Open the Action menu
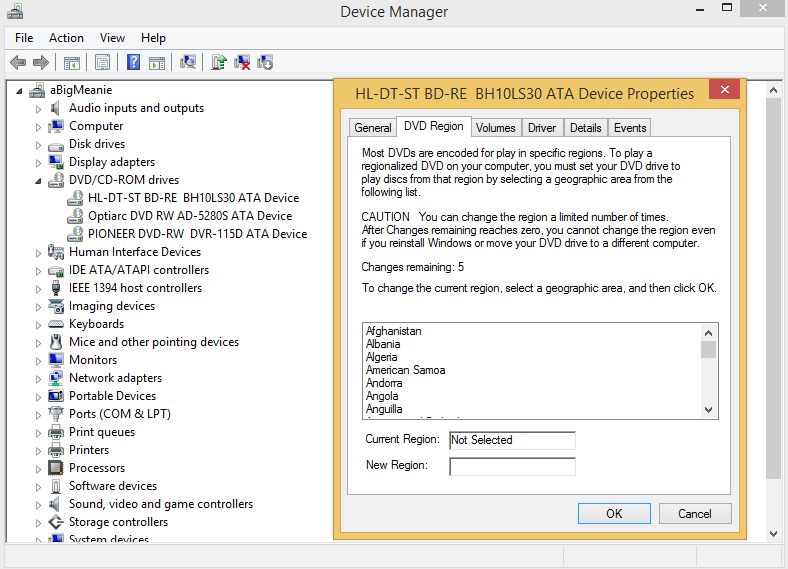788x569 pixels. (x=66, y=38)
